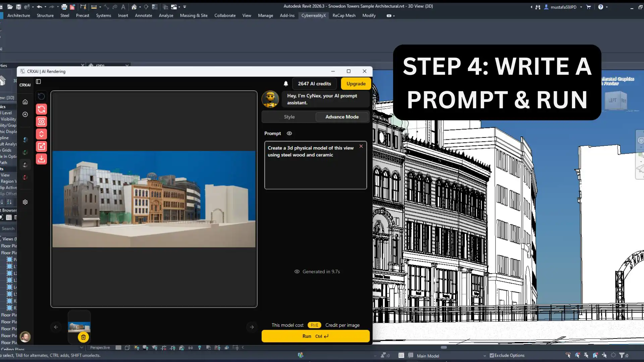Viewport: 644px width, 362px height.
Task: Delete the render thumbnail with trash icon
Action: 83,337
